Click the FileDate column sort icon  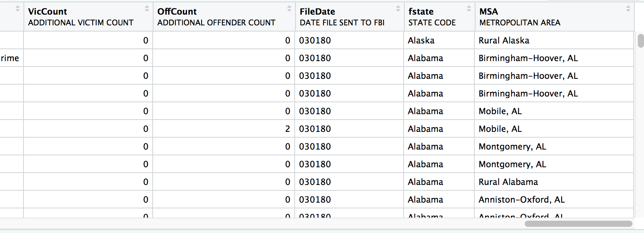pyautogui.click(x=398, y=8)
